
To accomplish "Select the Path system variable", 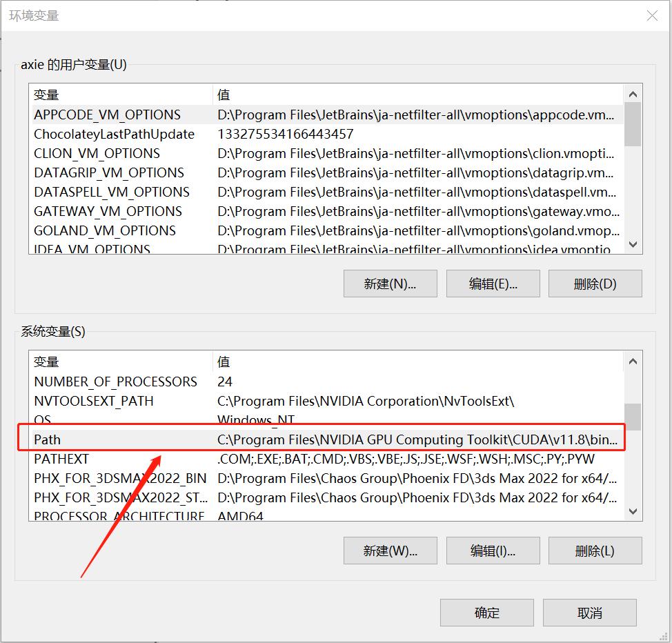I will (x=328, y=439).
